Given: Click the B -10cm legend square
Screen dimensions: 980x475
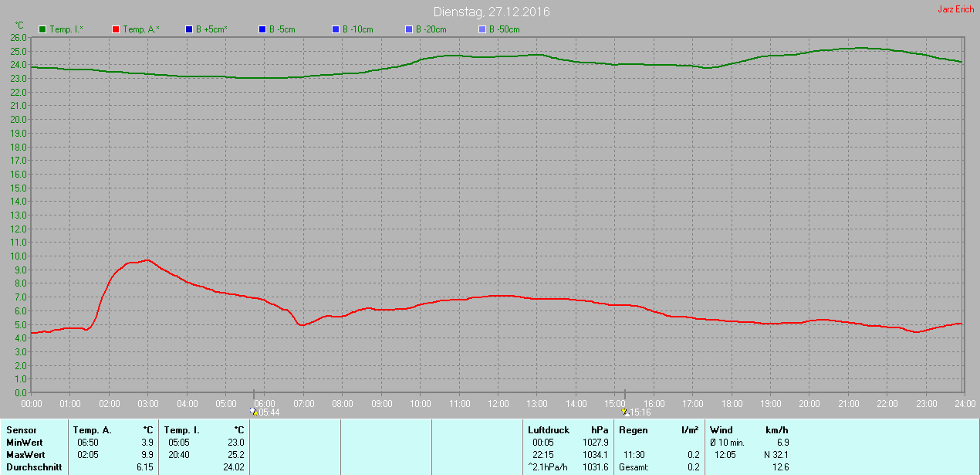Looking at the screenshot, I should point(336,29).
